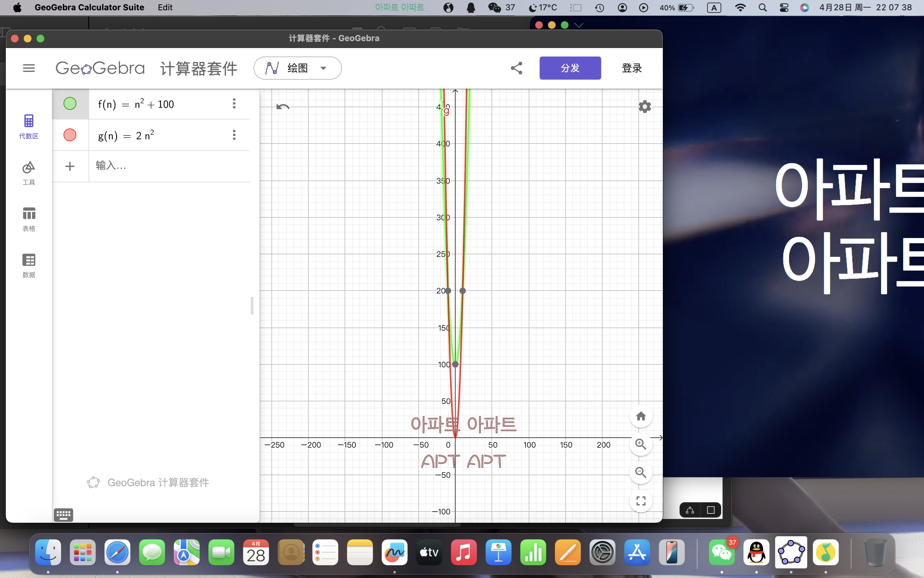
Task: Open WeChat from the Dock
Action: (722, 552)
